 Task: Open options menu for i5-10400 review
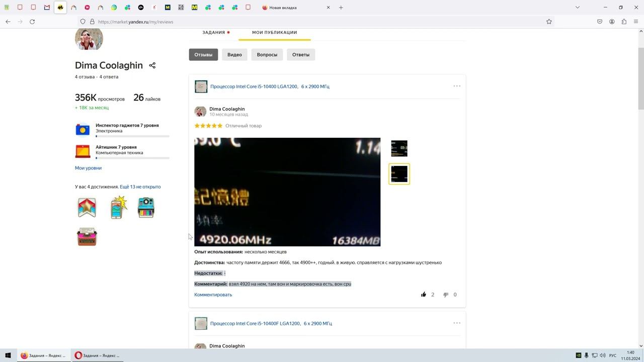coord(457,86)
